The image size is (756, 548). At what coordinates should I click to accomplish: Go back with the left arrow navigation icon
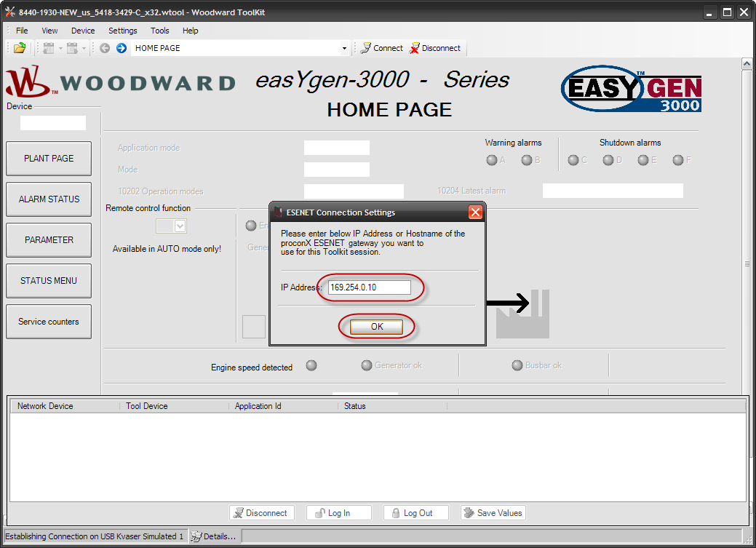(x=105, y=48)
